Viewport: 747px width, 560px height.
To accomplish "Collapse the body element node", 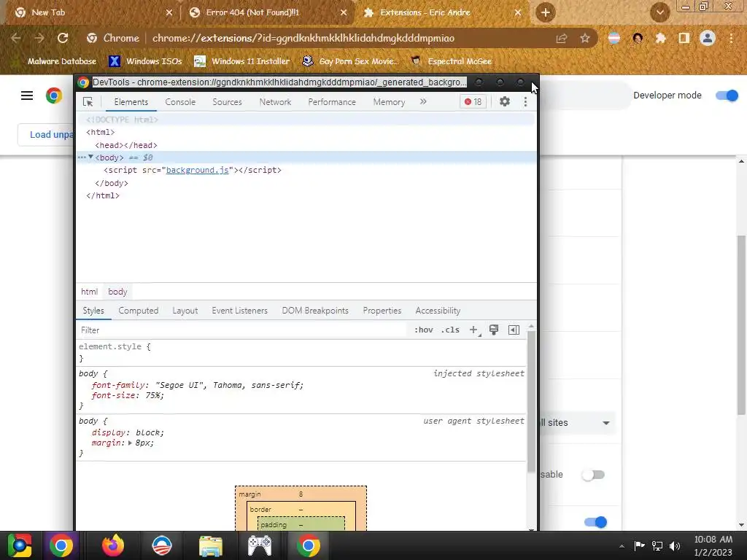I will coord(90,157).
